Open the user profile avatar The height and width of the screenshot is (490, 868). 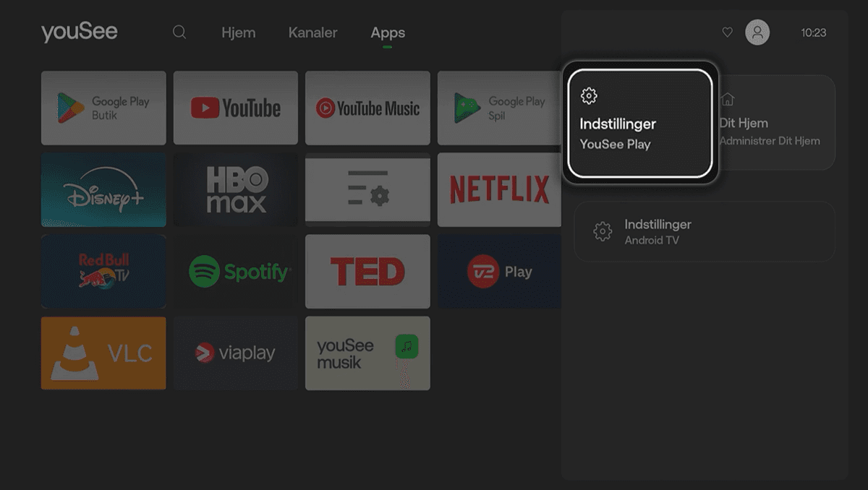(757, 33)
